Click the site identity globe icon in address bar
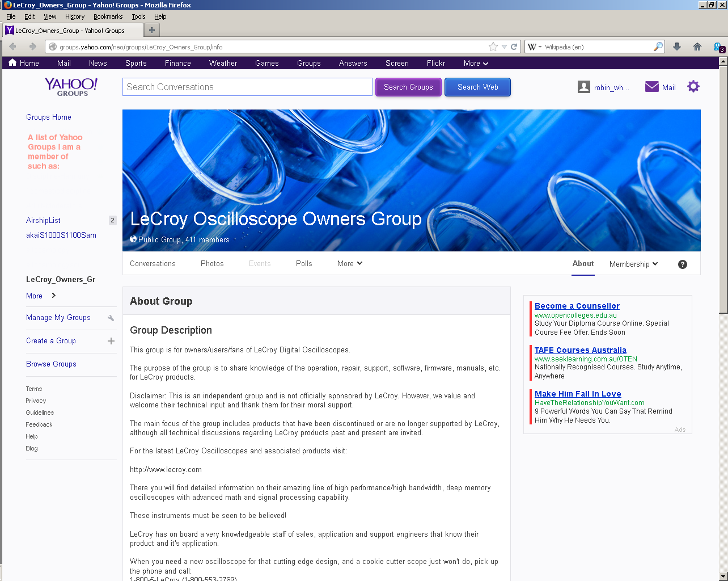The image size is (728, 581). tap(52, 47)
